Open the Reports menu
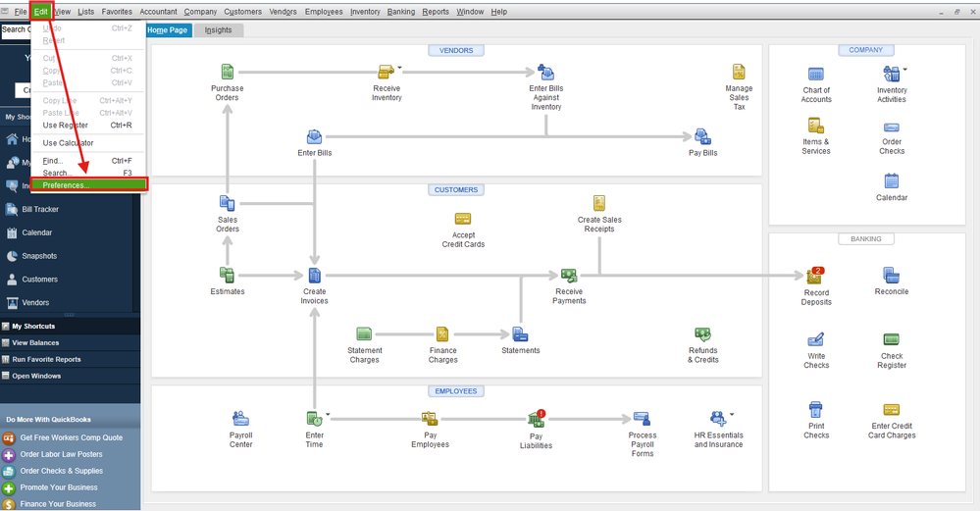The width and height of the screenshot is (980, 511). click(x=436, y=11)
